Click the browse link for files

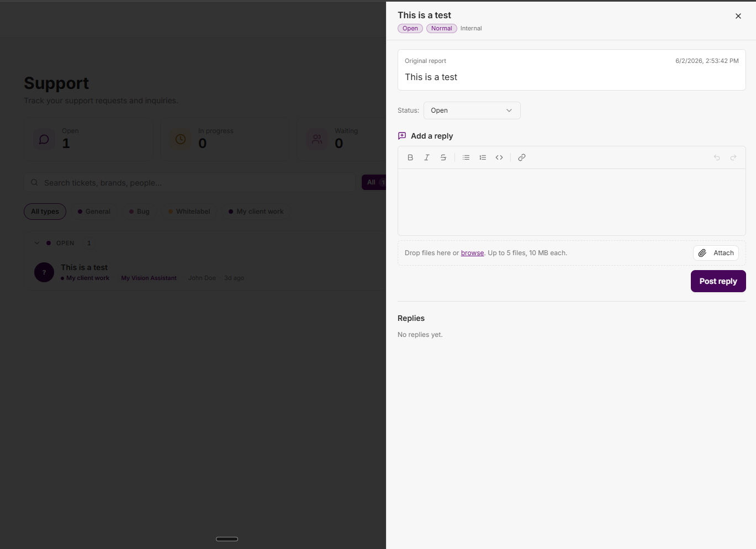pos(473,253)
